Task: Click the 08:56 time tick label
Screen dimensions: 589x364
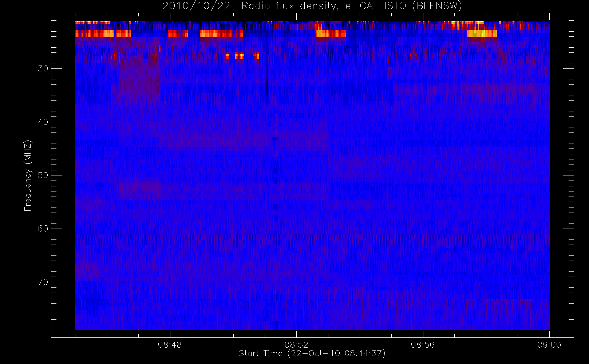Action: 423,345
